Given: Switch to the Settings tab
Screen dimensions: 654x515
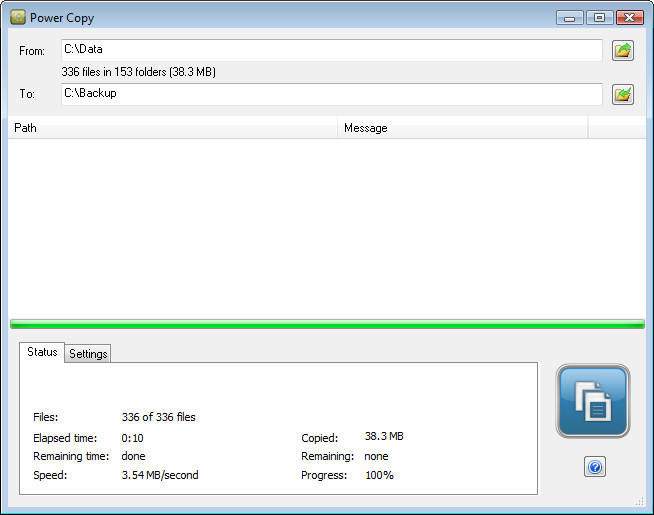Looking at the screenshot, I should (88, 354).
